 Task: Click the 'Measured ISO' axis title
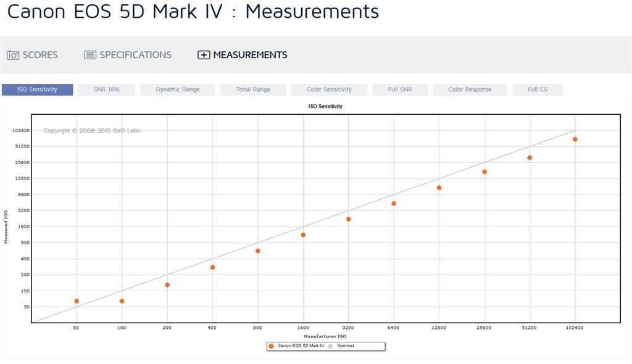coord(6,226)
